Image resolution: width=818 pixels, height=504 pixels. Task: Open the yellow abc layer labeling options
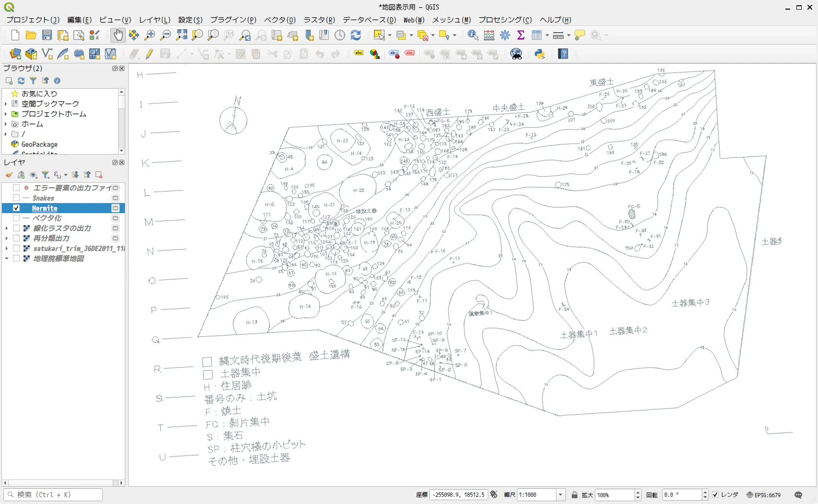pos(359,53)
